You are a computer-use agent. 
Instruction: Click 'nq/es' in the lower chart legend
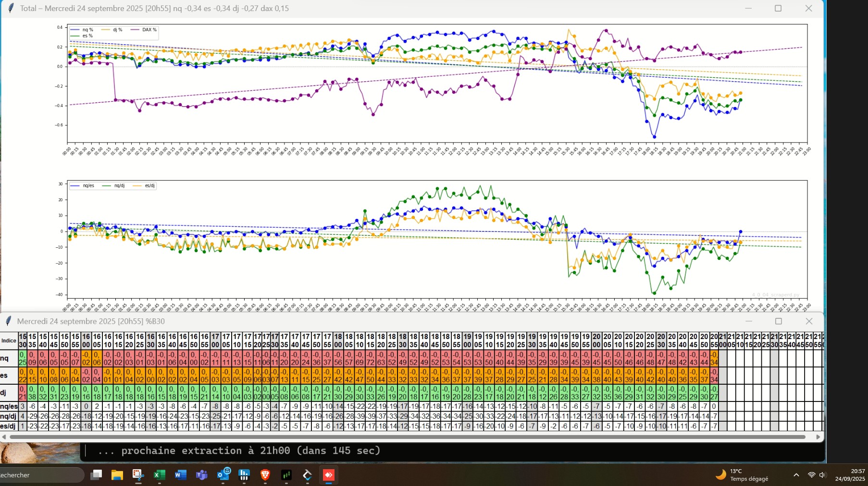pyautogui.click(x=83, y=185)
